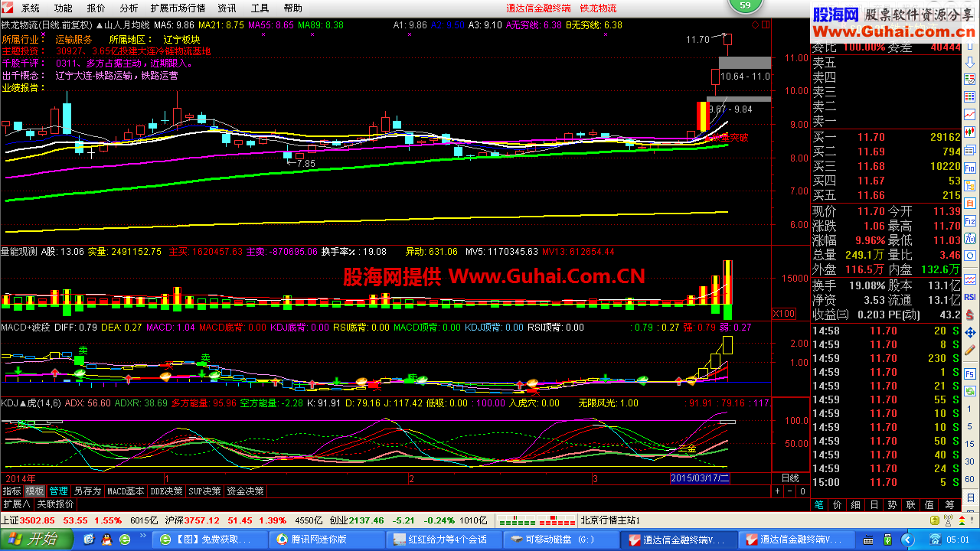Click the QQ penguin icon in quick launch
Screen dimensions: 980x551
107,540
